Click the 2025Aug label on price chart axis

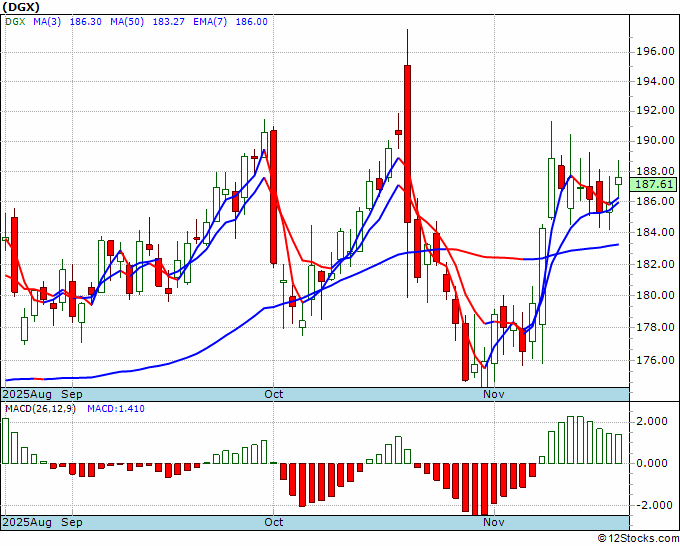(x=27, y=394)
